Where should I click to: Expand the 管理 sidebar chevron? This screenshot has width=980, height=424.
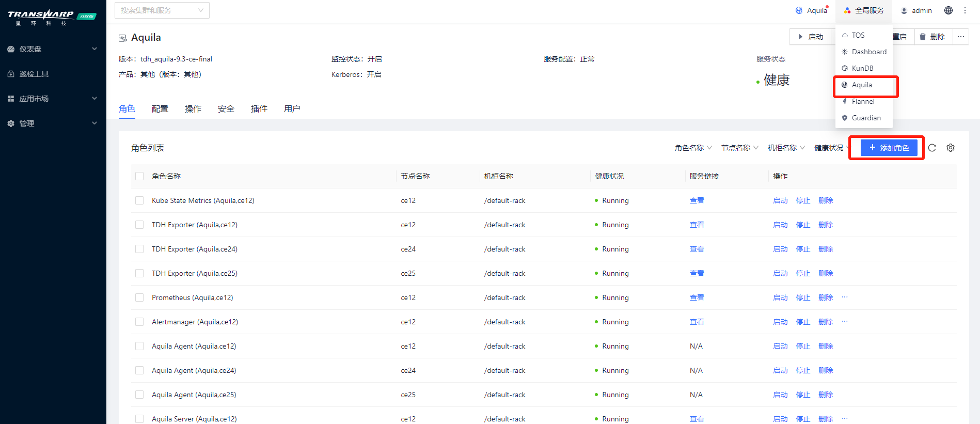[x=94, y=123]
